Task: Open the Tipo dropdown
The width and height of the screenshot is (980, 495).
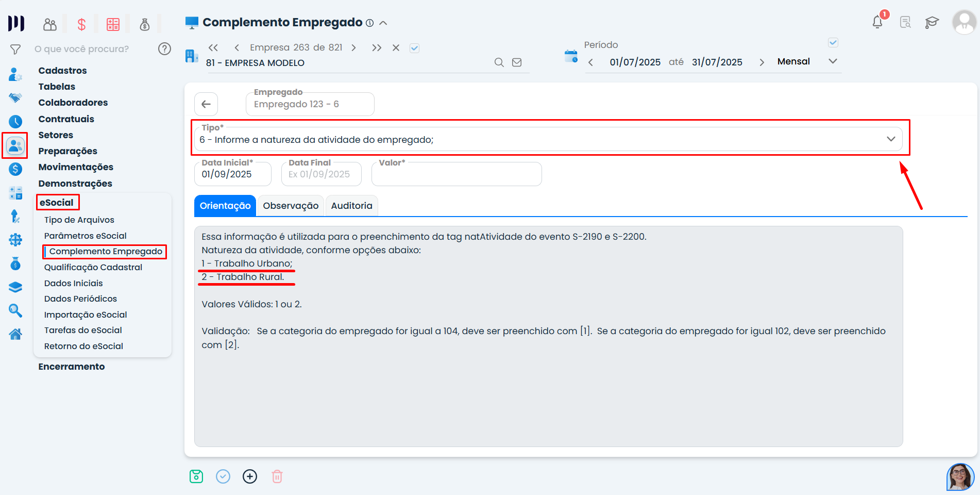Action: pyautogui.click(x=549, y=139)
